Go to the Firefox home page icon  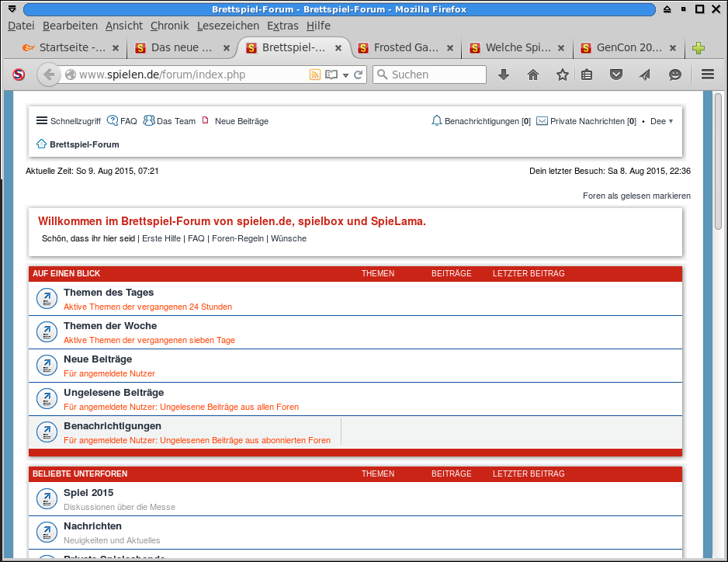coord(533,75)
